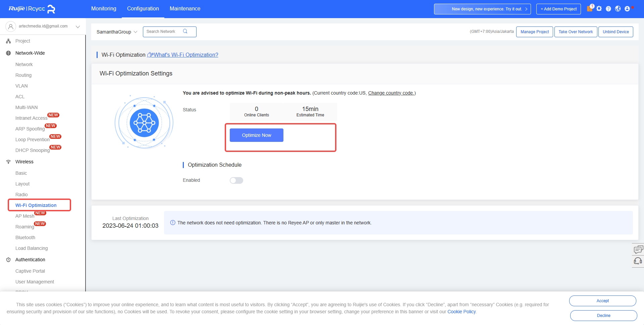Accept the cookies banner
The image size is (644, 325).
point(602,301)
